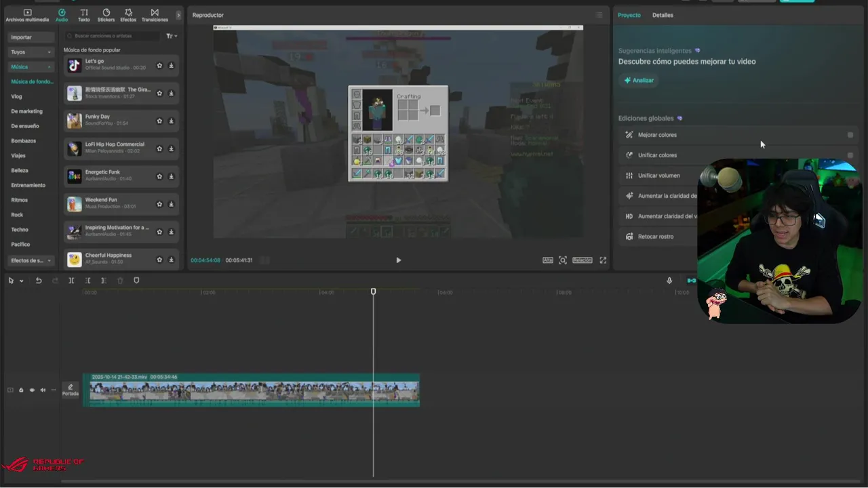
Task: Select the Rock music category
Action: point(17,215)
